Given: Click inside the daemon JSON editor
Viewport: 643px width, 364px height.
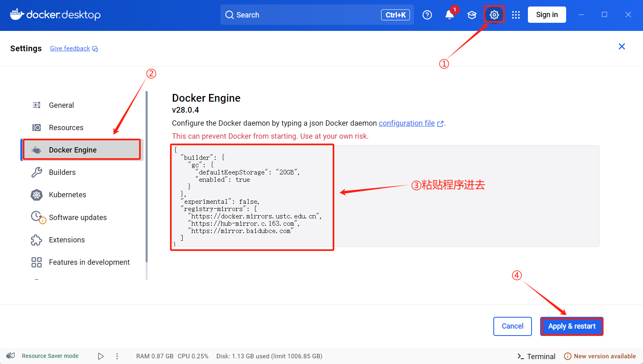Looking at the screenshot, I should pos(385,196).
